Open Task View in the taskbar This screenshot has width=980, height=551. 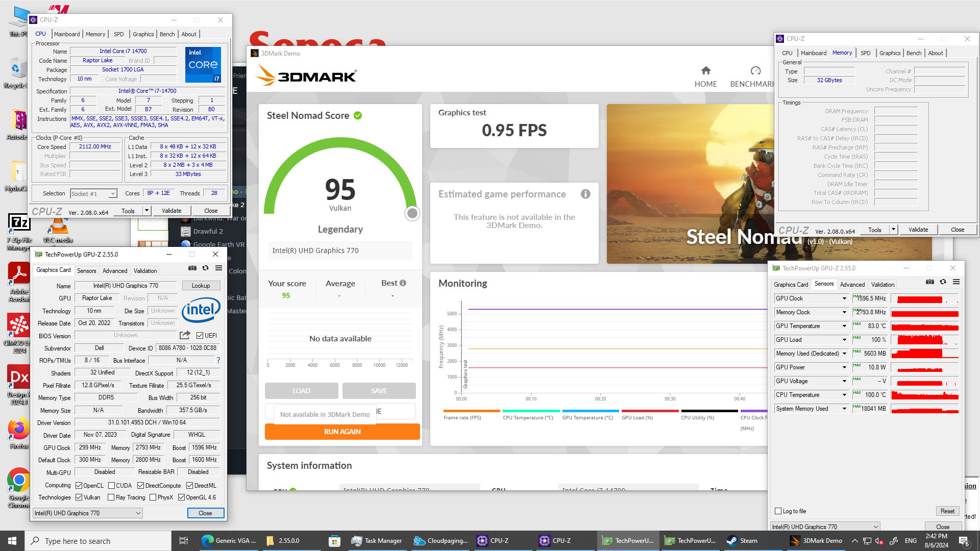pos(184,541)
